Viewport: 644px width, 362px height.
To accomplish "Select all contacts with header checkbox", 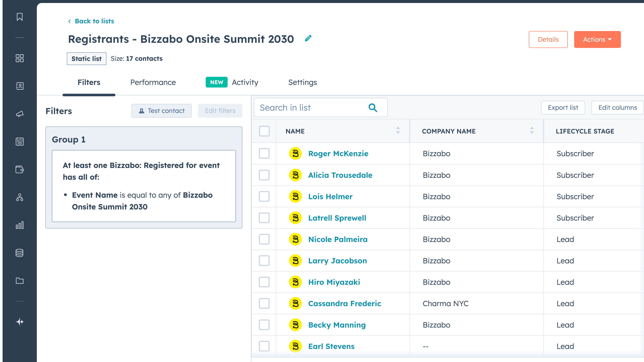I will click(x=264, y=131).
